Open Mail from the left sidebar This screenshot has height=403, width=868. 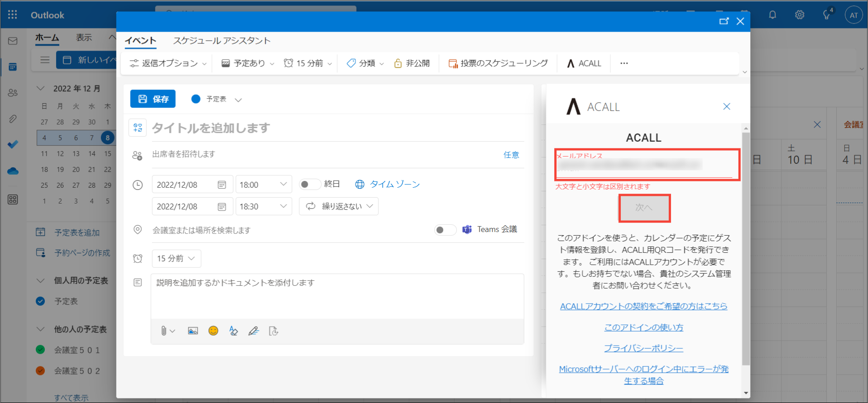click(13, 41)
